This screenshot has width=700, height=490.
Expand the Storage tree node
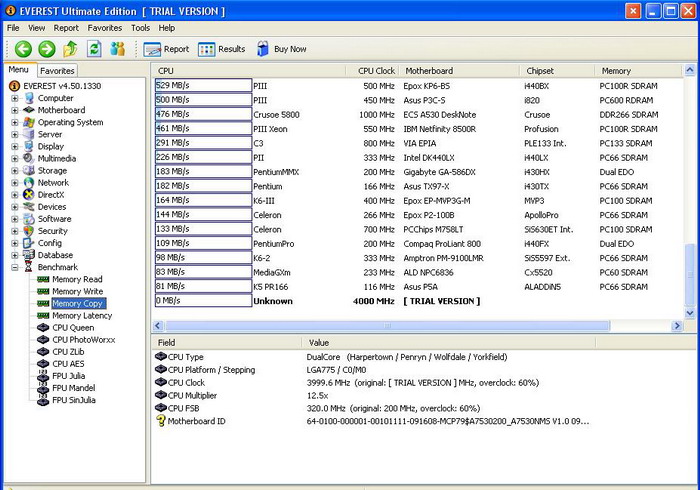(x=15, y=171)
